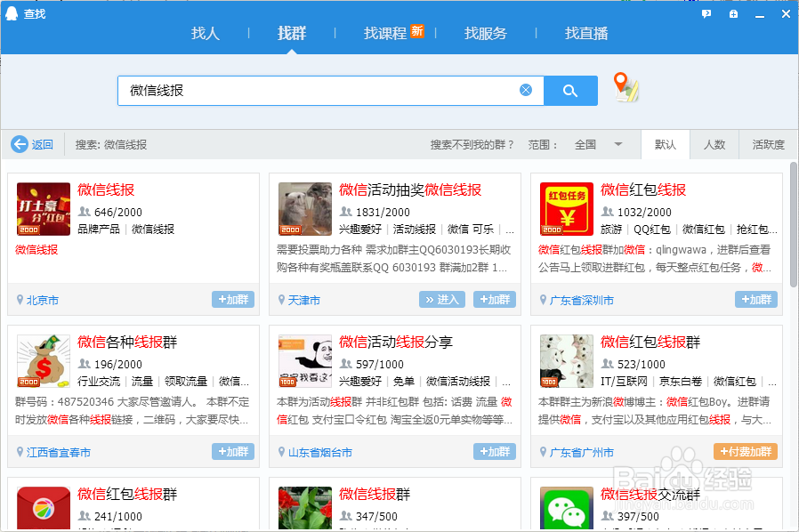Click the results vertical scrollbar
This screenshot has width=799, height=532.
coord(794,224)
